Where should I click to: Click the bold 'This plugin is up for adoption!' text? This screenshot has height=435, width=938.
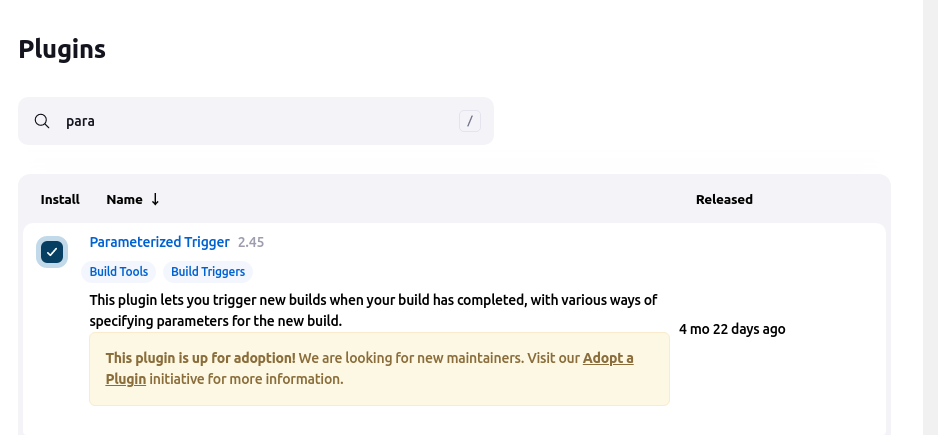200,358
